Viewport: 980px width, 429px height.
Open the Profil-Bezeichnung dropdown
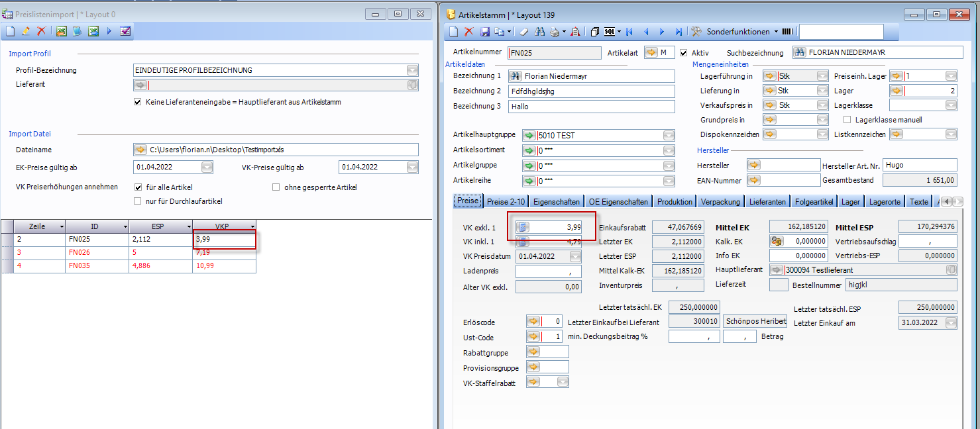tap(412, 70)
